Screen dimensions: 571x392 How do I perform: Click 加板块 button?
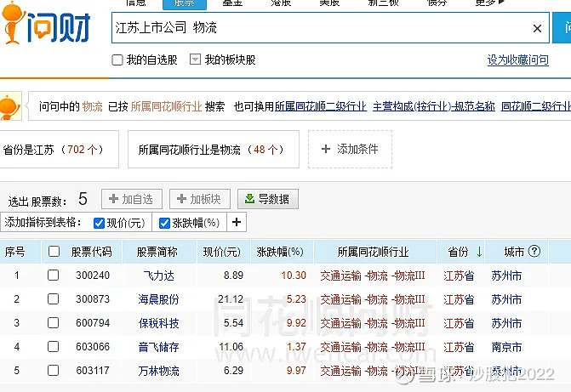click(x=200, y=199)
